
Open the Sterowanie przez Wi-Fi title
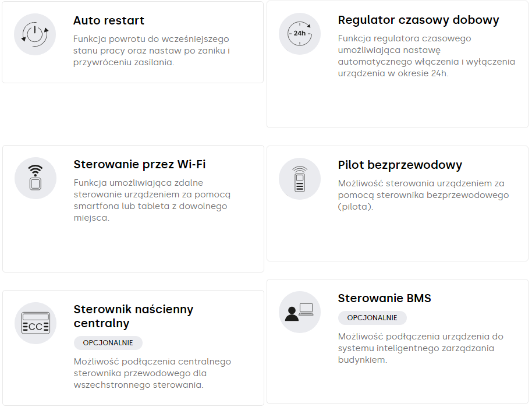tap(140, 164)
